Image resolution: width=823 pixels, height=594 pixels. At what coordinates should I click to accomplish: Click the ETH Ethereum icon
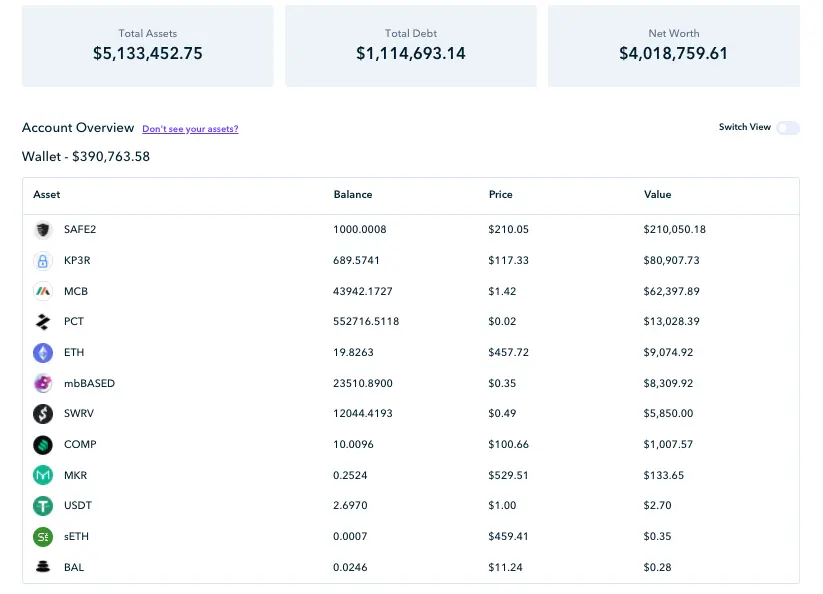pyautogui.click(x=43, y=353)
